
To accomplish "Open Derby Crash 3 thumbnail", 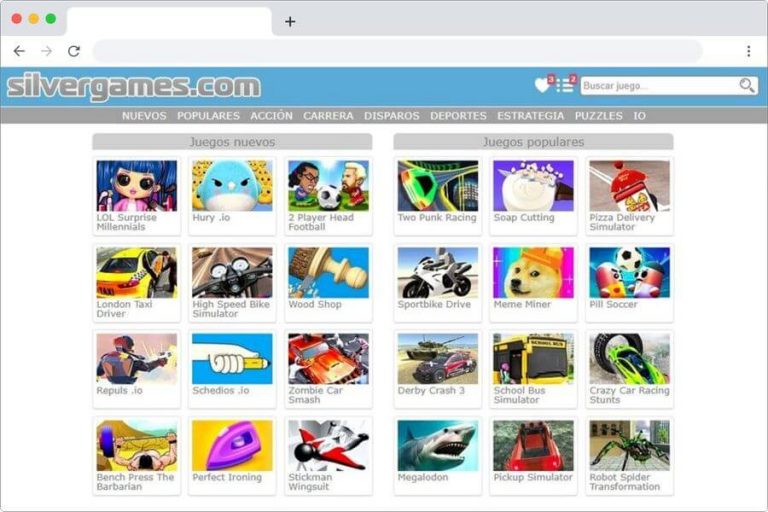I will coord(438,359).
